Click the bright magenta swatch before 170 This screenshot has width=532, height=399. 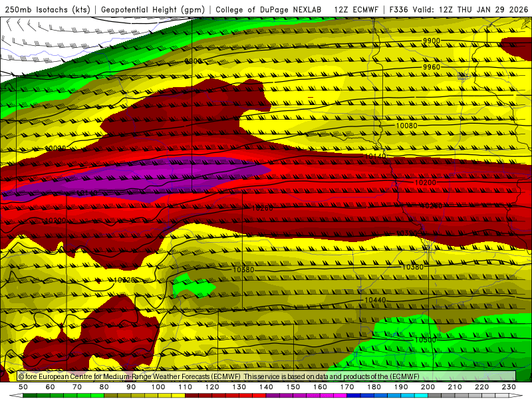coord(340,396)
